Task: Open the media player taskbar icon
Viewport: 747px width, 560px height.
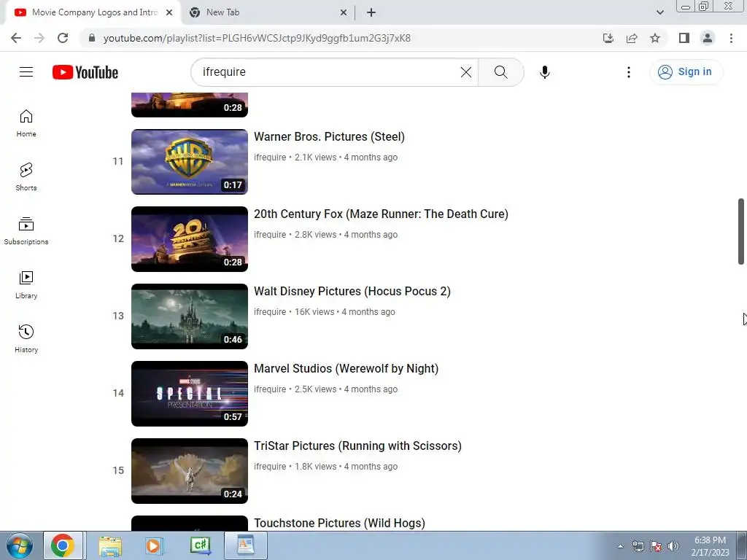Action: tap(155, 545)
